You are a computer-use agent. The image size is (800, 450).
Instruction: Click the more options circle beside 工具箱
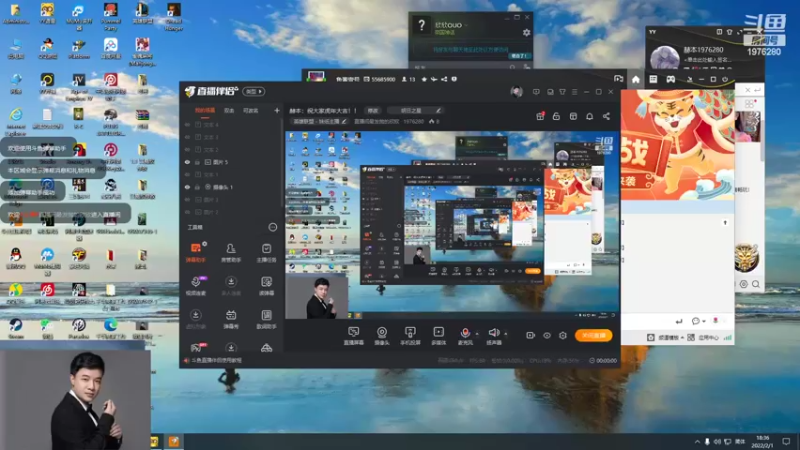pos(273,227)
